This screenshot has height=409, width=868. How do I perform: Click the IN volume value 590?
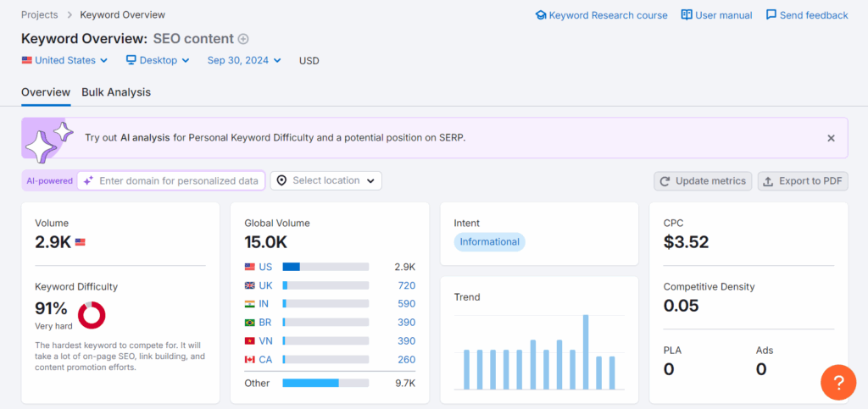tap(406, 304)
